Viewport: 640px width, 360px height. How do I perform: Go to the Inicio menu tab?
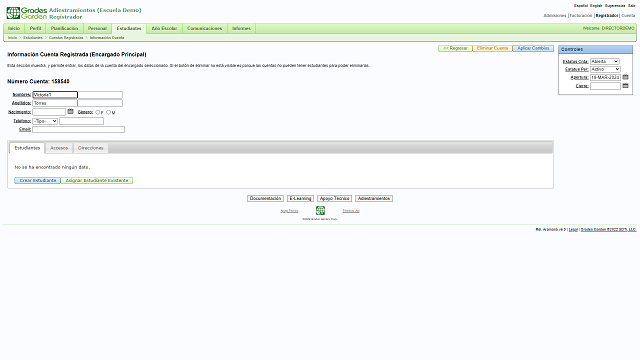coord(14,28)
